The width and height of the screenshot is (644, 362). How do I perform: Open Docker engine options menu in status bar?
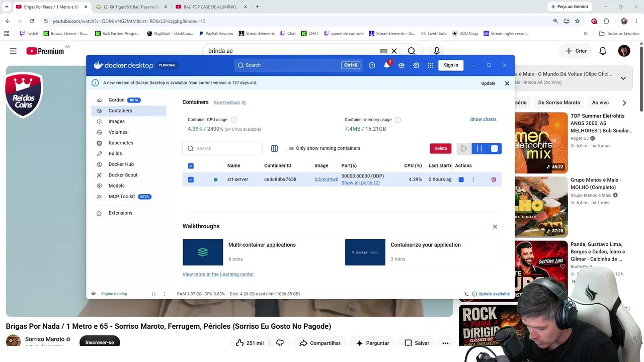pos(164,294)
